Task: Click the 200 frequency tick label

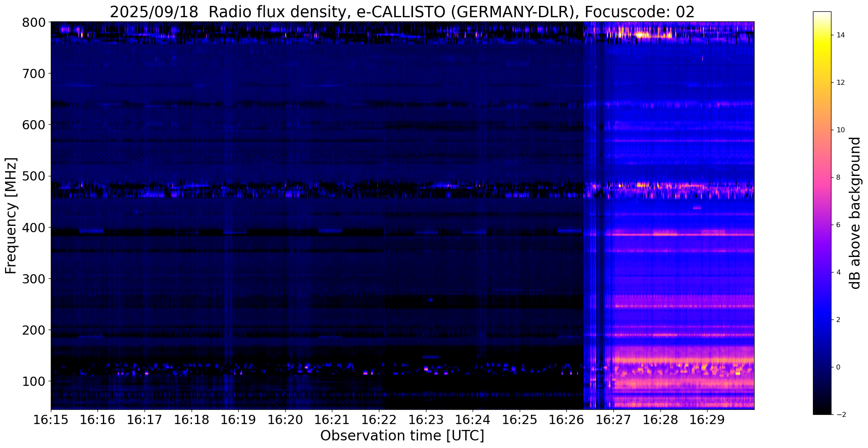Action: click(33, 330)
